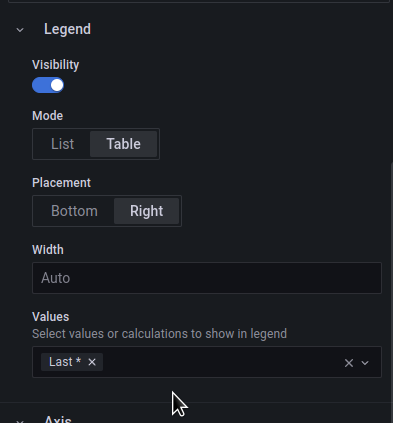Select Table legend mode
Viewport: 393px width, 423px height.
coord(123,144)
